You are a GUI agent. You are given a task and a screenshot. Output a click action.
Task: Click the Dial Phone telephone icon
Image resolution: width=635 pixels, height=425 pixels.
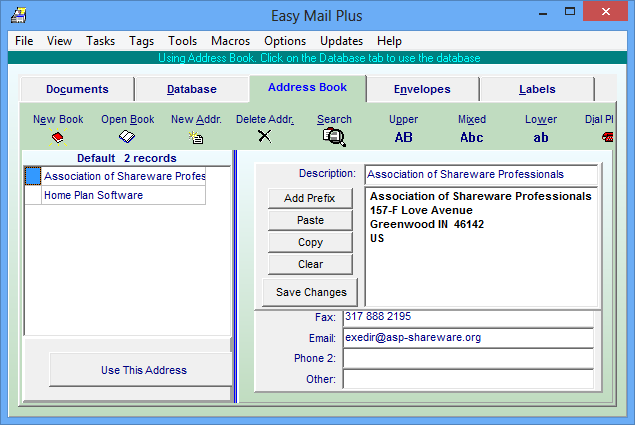tap(607, 137)
